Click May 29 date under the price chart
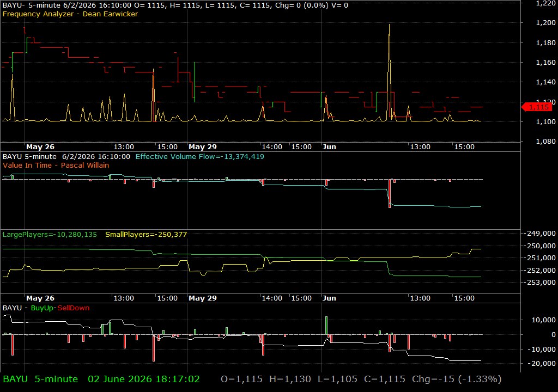The width and height of the screenshot is (558, 392). pos(203,146)
